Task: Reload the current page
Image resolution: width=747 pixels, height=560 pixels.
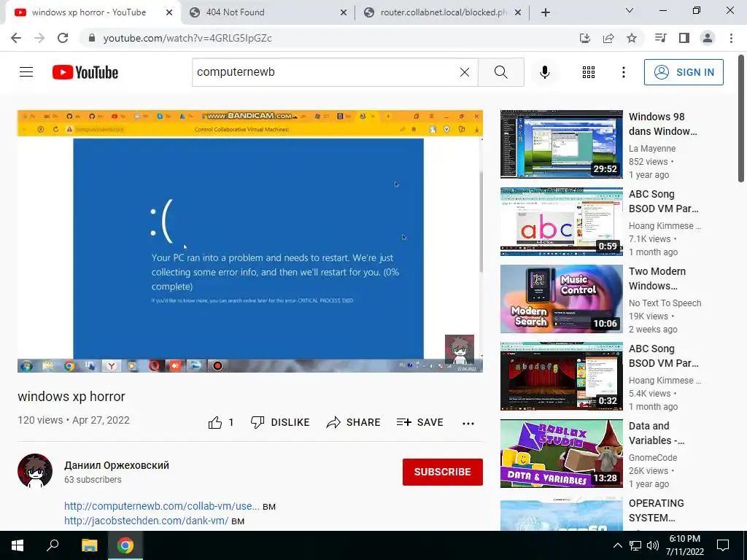Action: [63, 38]
